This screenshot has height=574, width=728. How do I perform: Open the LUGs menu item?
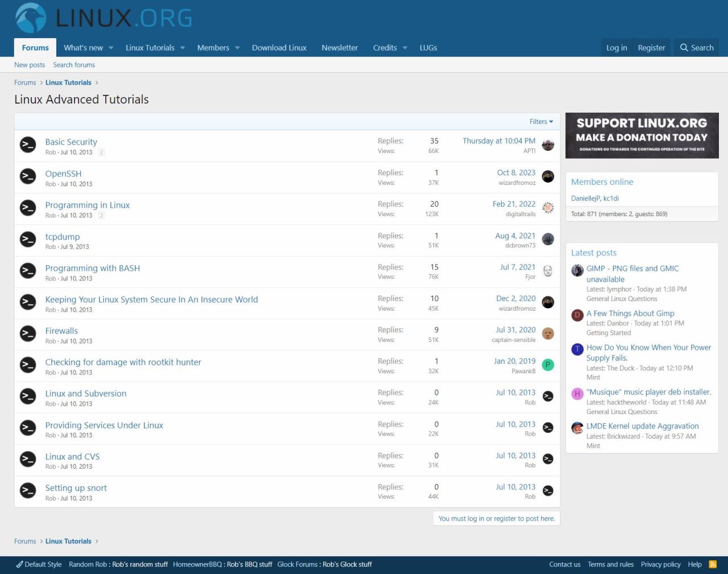pyautogui.click(x=428, y=48)
